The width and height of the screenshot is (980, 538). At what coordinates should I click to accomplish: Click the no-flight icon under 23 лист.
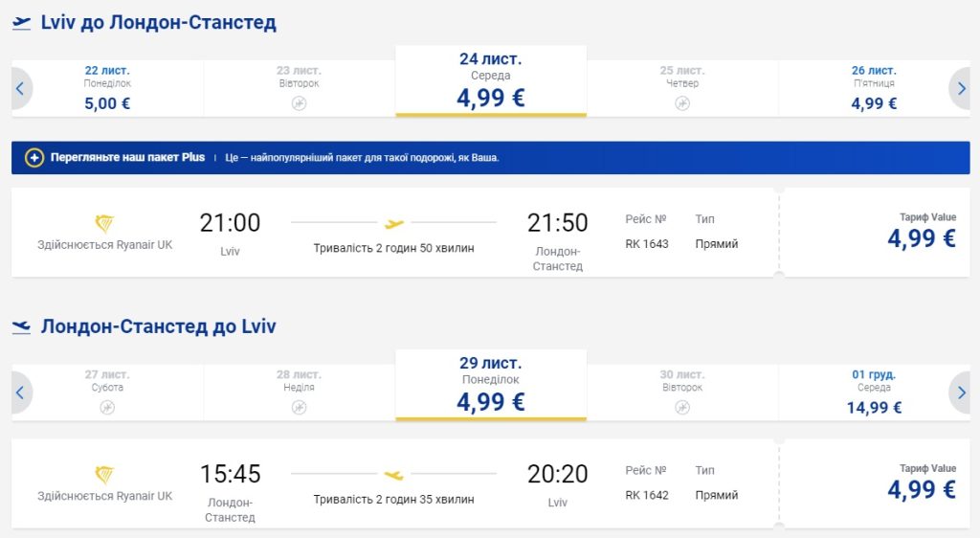(x=299, y=103)
